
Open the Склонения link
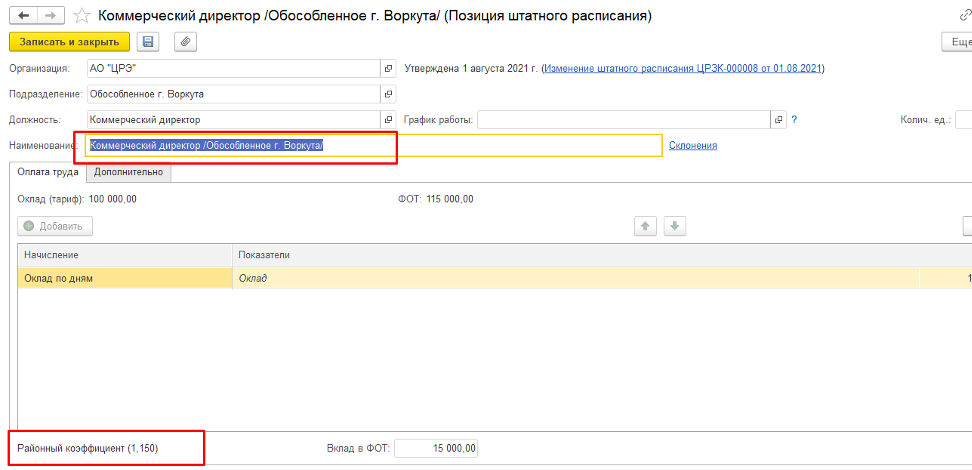click(693, 145)
